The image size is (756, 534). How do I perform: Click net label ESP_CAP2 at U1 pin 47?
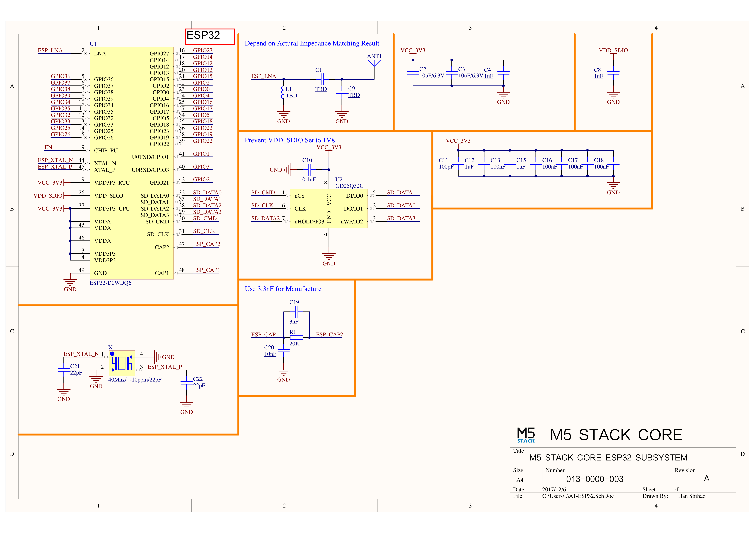(x=206, y=244)
